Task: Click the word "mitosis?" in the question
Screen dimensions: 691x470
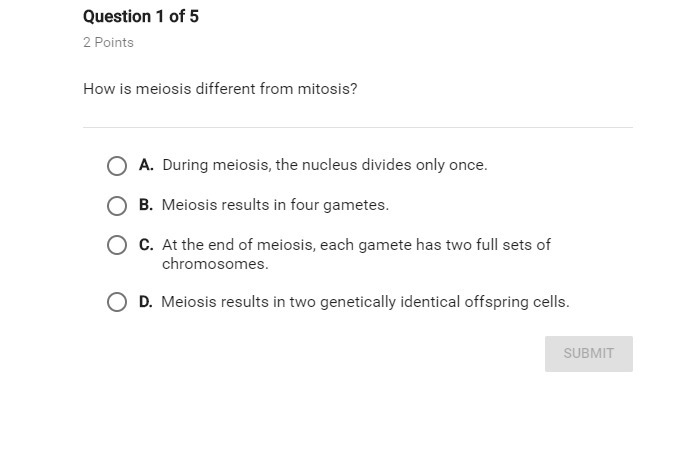Action: pyautogui.click(x=327, y=89)
